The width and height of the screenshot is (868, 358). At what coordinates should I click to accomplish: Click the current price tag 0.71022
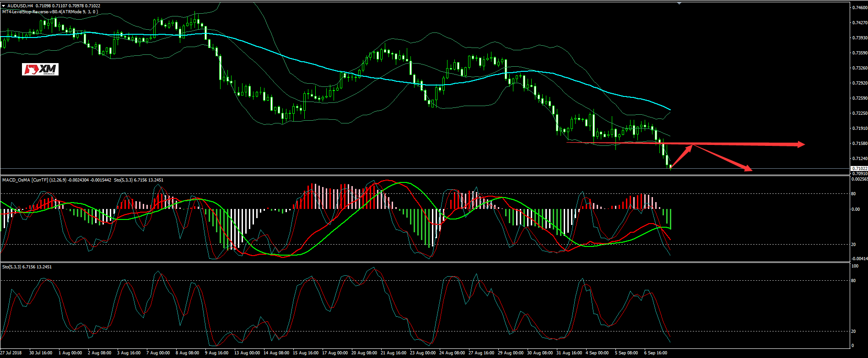pos(859,169)
